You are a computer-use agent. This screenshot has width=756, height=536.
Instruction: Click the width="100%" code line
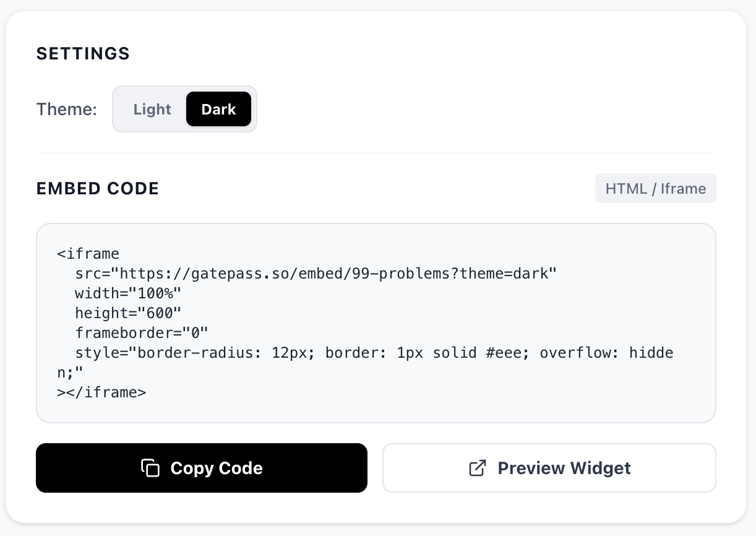pyautogui.click(x=128, y=293)
